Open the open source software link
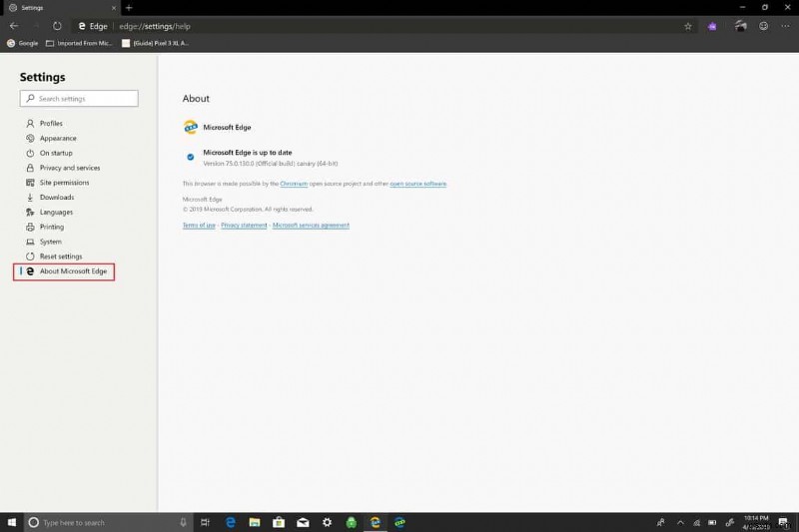The width and height of the screenshot is (799, 532). point(417,184)
